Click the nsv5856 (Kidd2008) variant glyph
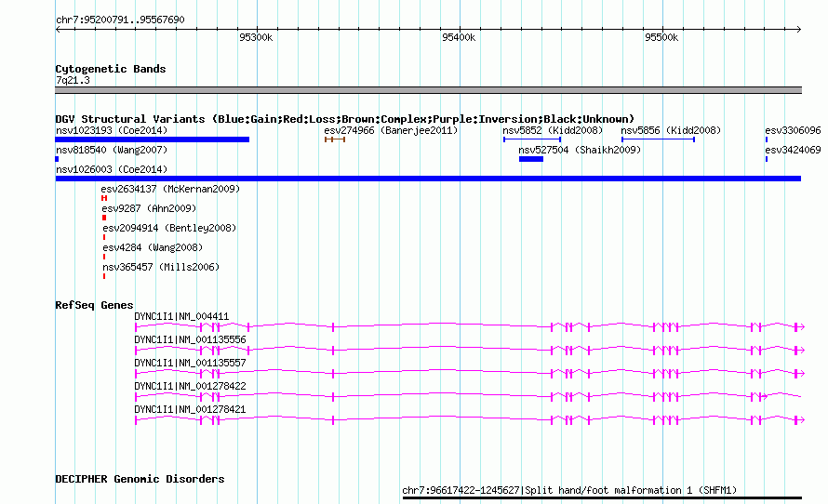Image resolution: width=828 pixels, height=504 pixels. click(658, 139)
